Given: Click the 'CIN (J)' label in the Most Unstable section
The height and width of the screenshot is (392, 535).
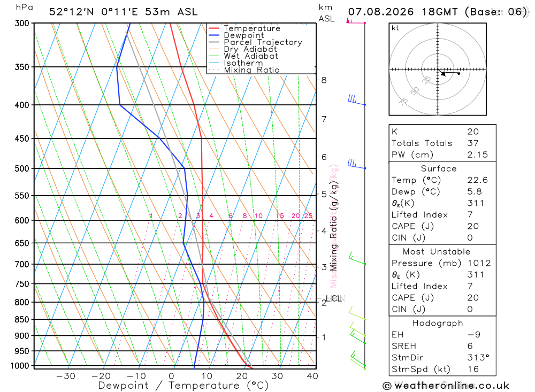Looking at the screenshot, I should [x=408, y=310].
